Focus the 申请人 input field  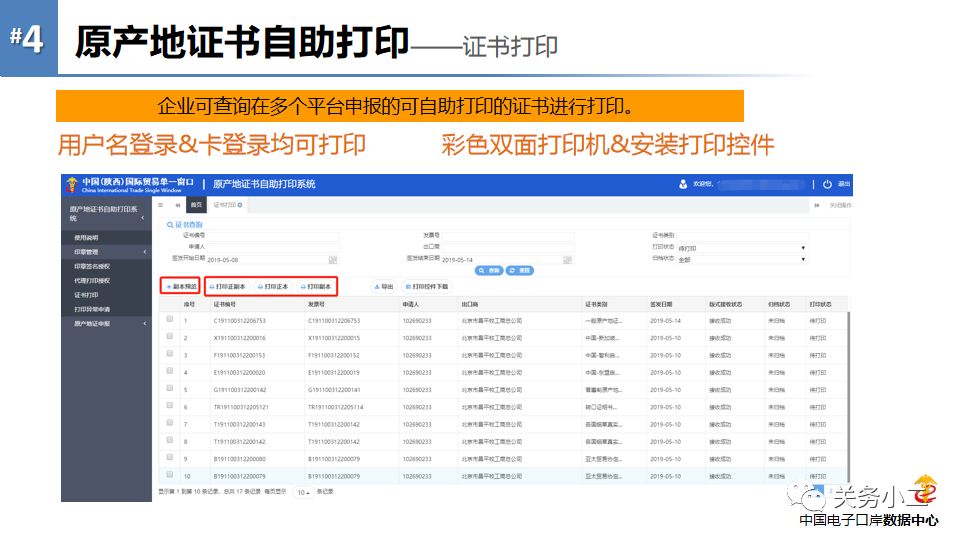click(272, 247)
